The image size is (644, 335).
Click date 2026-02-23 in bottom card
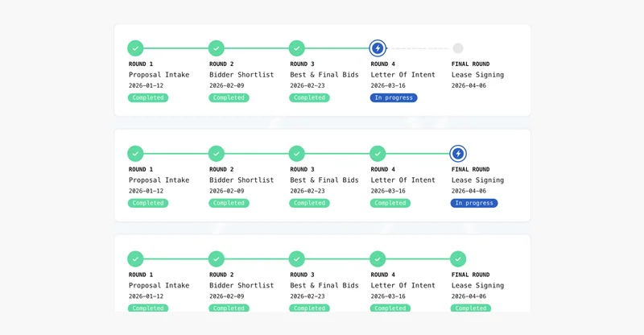point(308,296)
